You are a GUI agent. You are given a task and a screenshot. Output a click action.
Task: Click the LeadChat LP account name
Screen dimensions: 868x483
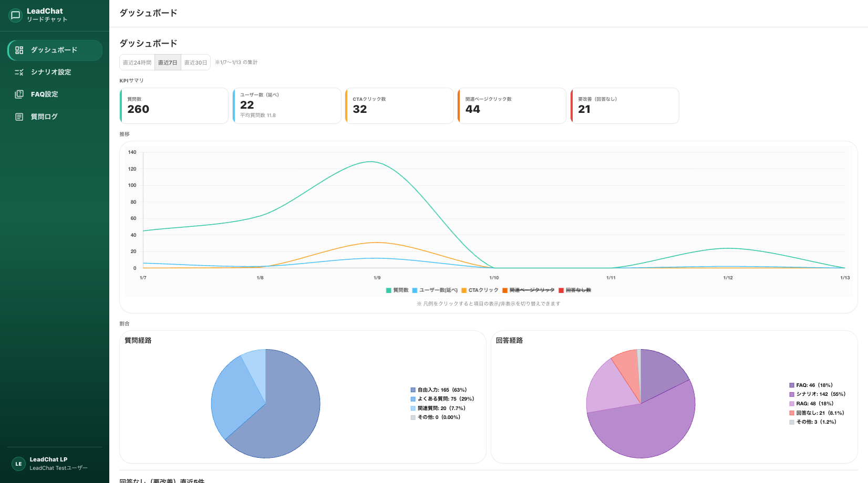click(48, 459)
